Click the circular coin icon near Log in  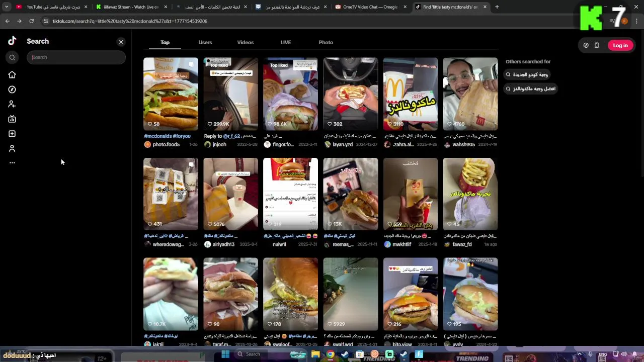[x=586, y=45]
